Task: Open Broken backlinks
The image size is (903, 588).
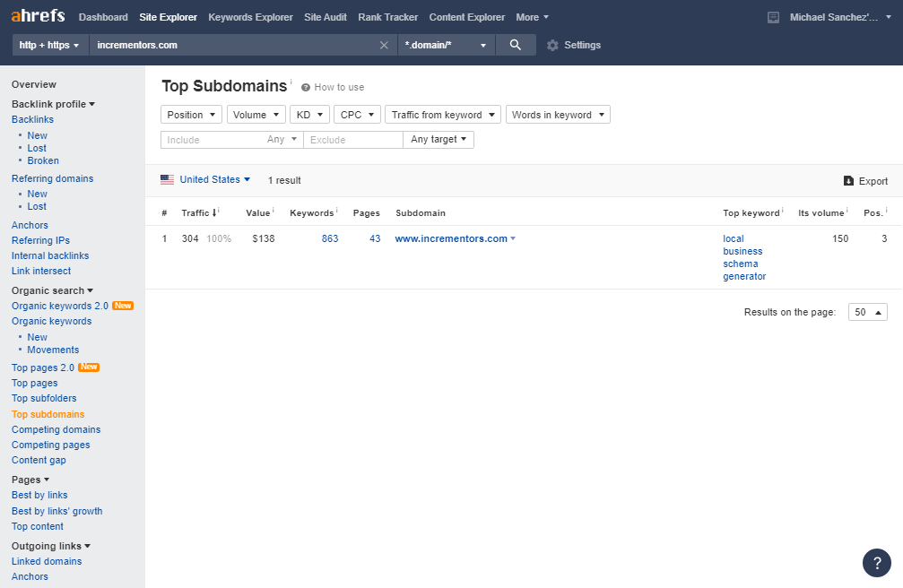Action: (43, 160)
